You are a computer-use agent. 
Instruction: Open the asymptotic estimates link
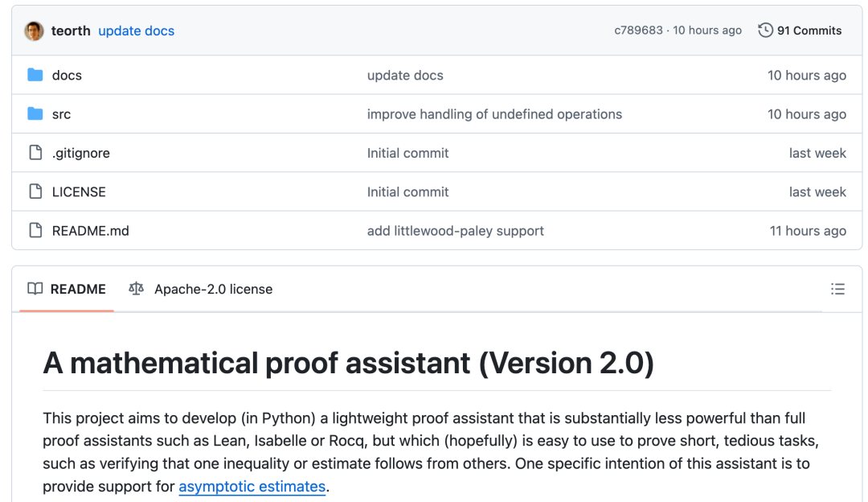pyautogui.click(x=252, y=487)
